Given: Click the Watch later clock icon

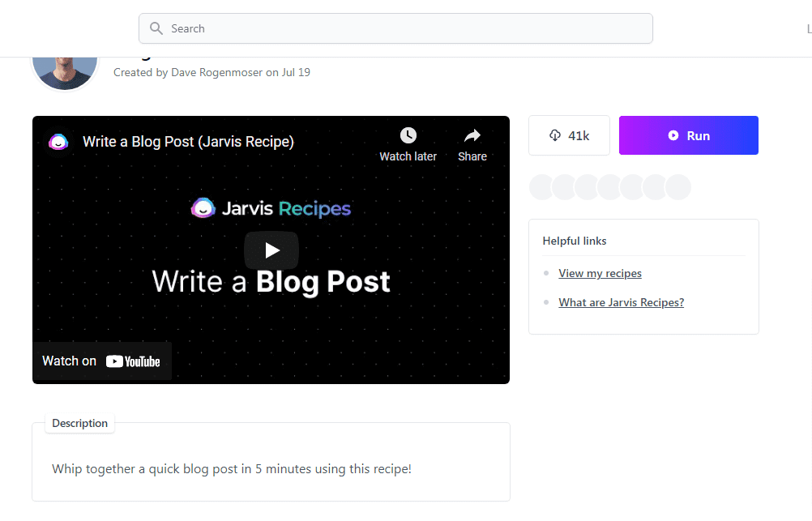Looking at the screenshot, I should pyautogui.click(x=408, y=135).
